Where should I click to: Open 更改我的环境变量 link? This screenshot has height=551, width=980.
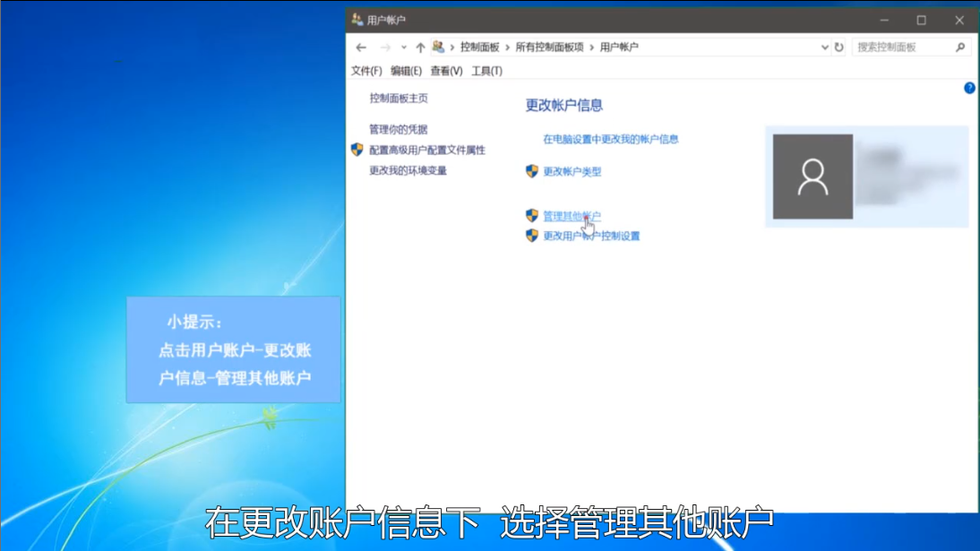[408, 171]
